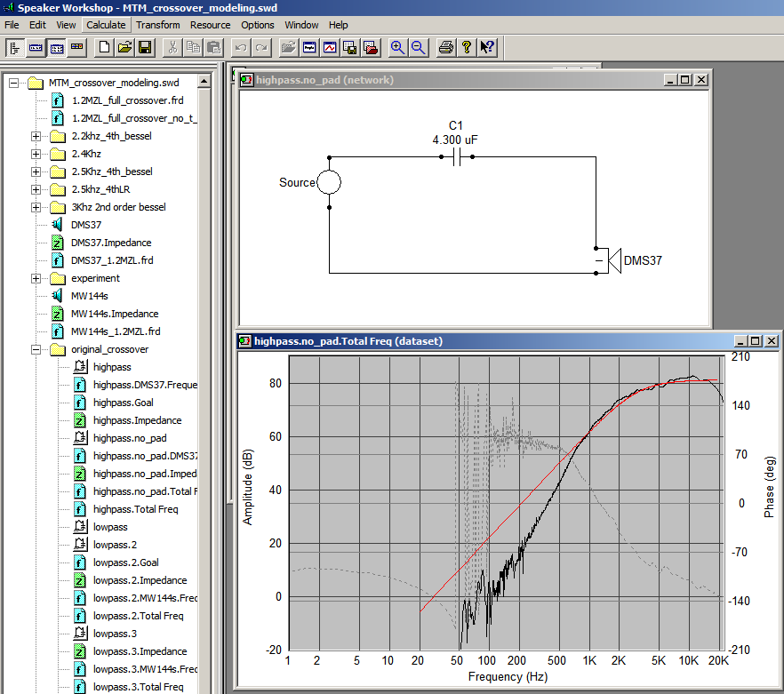
Task: Click the Cut scissors icon
Action: (x=172, y=48)
